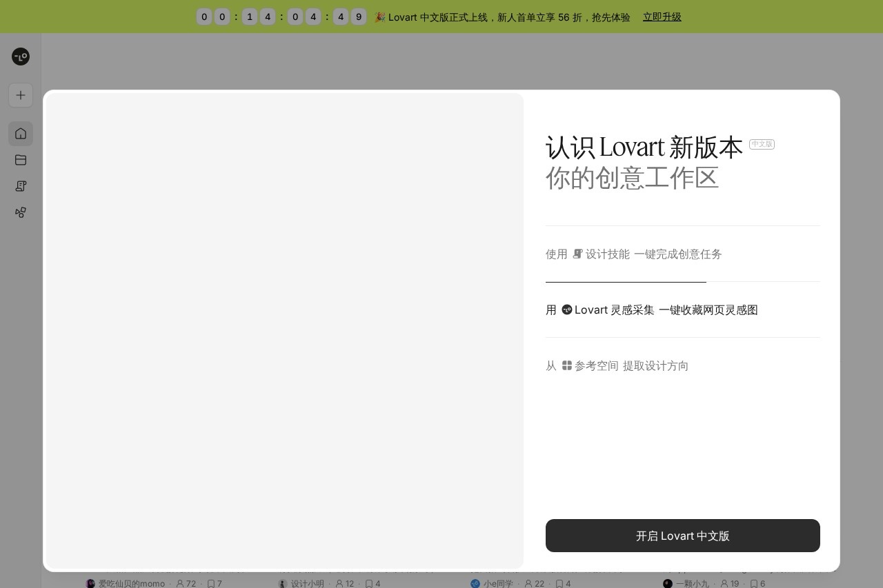This screenshot has height=588, width=883.
Task: Start the Chinese version with 开启 Lovart 中文版
Action: coord(683,536)
